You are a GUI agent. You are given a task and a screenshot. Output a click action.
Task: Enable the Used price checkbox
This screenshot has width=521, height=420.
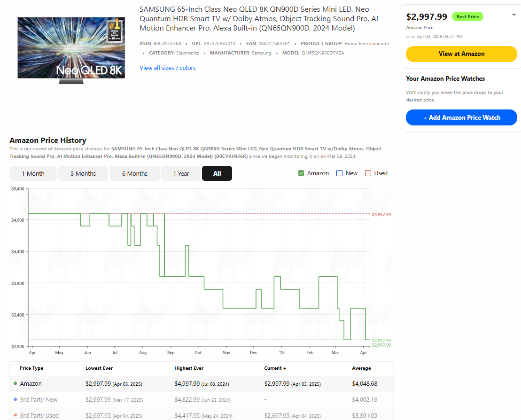pos(368,173)
